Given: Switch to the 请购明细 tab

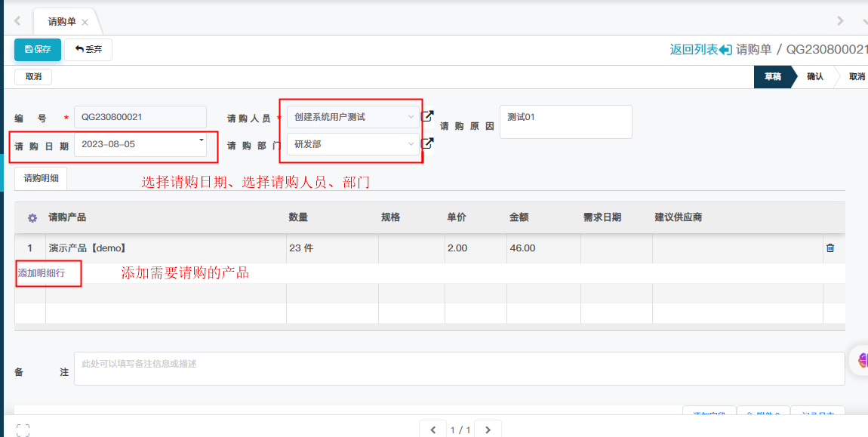Looking at the screenshot, I should pyautogui.click(x=41, y=179).
